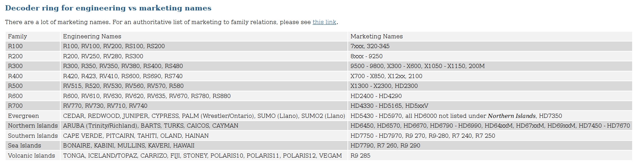This screenshot has width=644, height=166.
Task: Select the R500 family cell
Action: (x=15, y=86)
